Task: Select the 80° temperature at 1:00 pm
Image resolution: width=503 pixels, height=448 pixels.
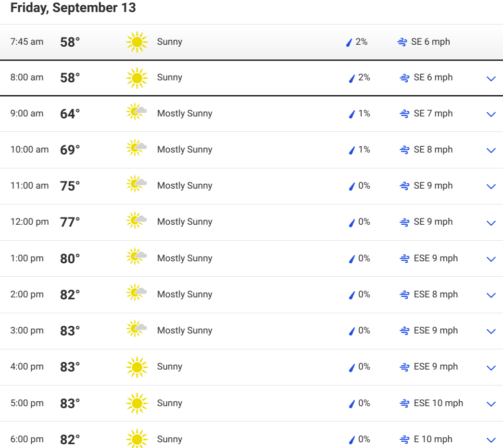Action: (x=70, y=258)
